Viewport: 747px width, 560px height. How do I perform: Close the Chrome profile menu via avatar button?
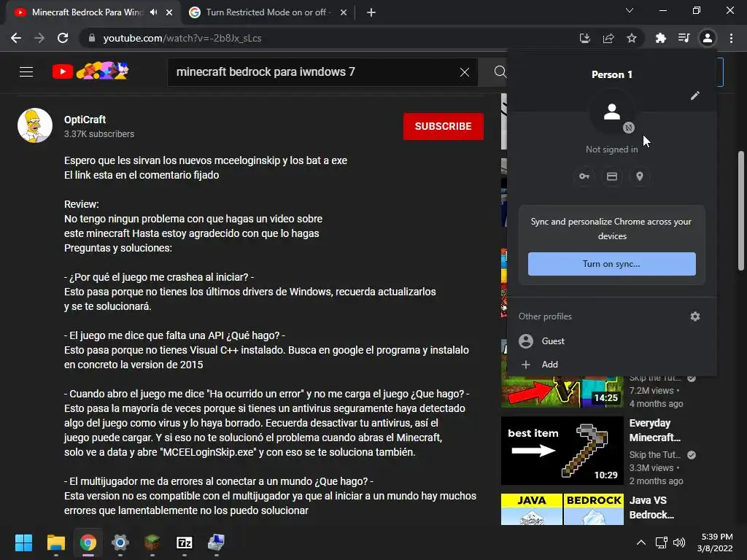click(708, 38)
